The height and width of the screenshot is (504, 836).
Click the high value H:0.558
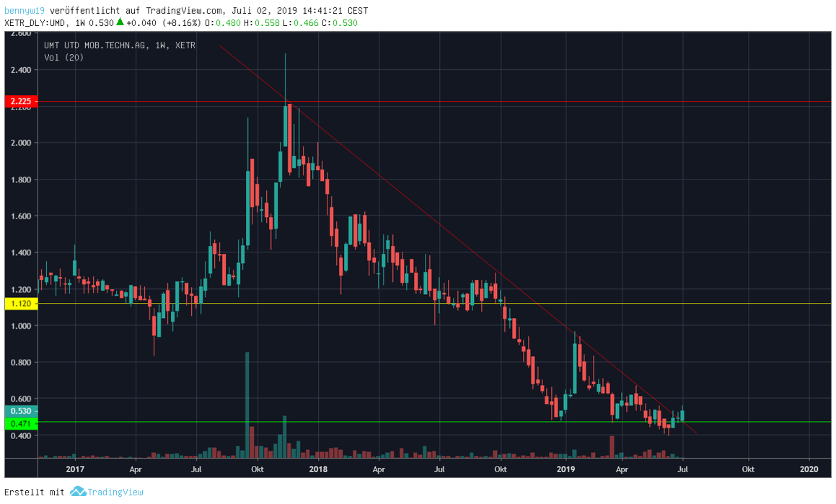[261, 23]
